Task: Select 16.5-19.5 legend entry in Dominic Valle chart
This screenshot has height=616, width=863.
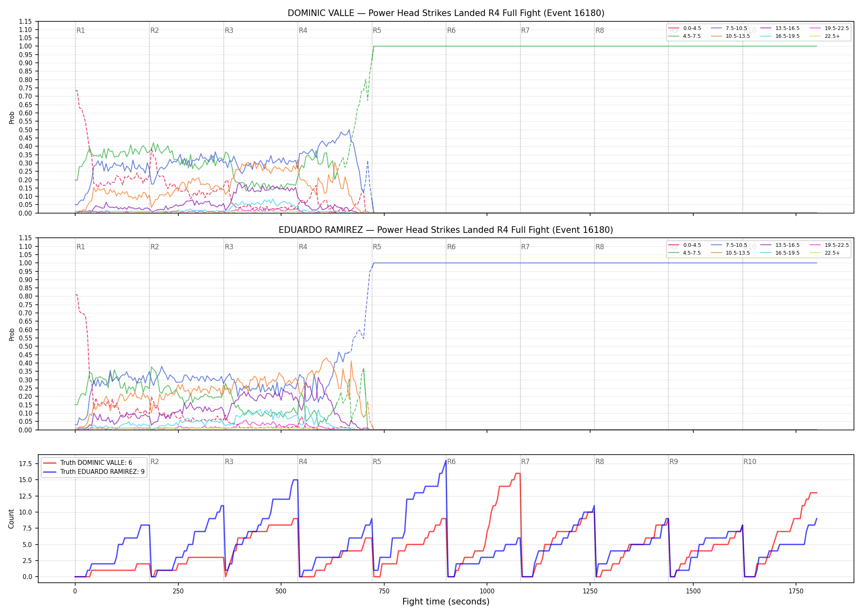Action: click(780, 36)
